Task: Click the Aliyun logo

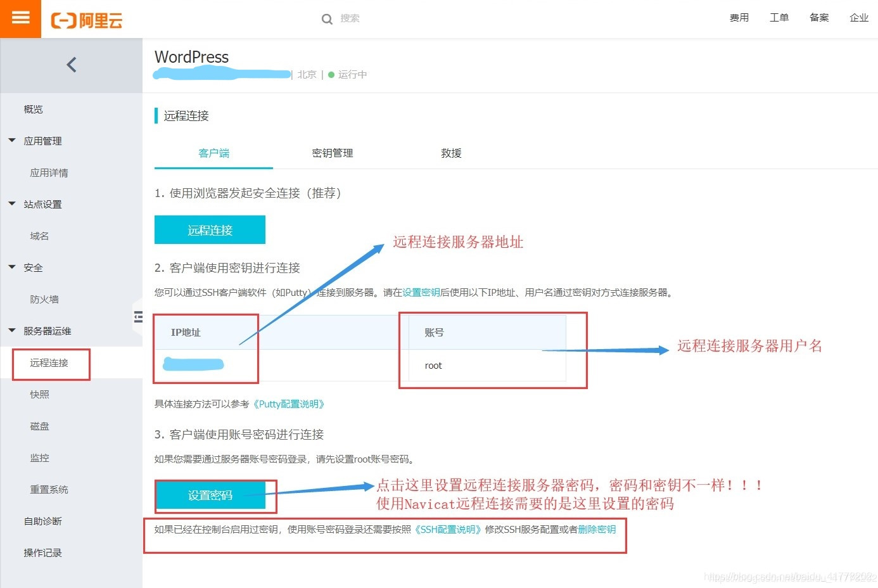Action: tap(86, 20)
